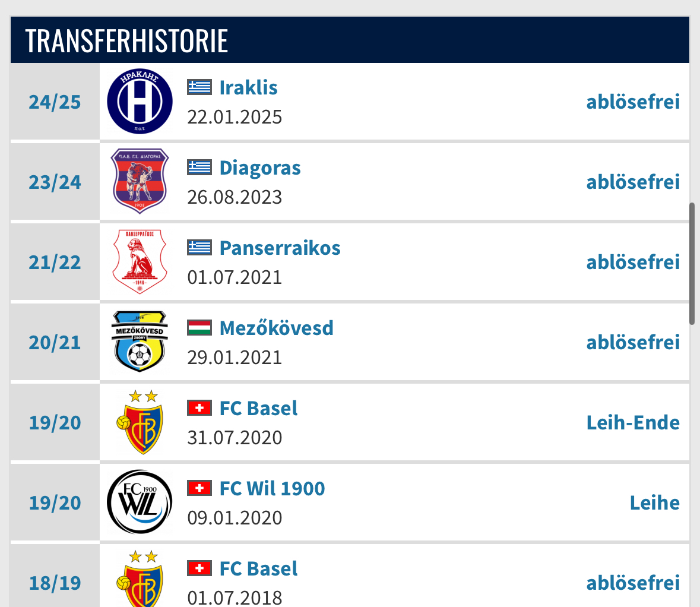Open the Panserraikos red lion crest

[140, 262]
